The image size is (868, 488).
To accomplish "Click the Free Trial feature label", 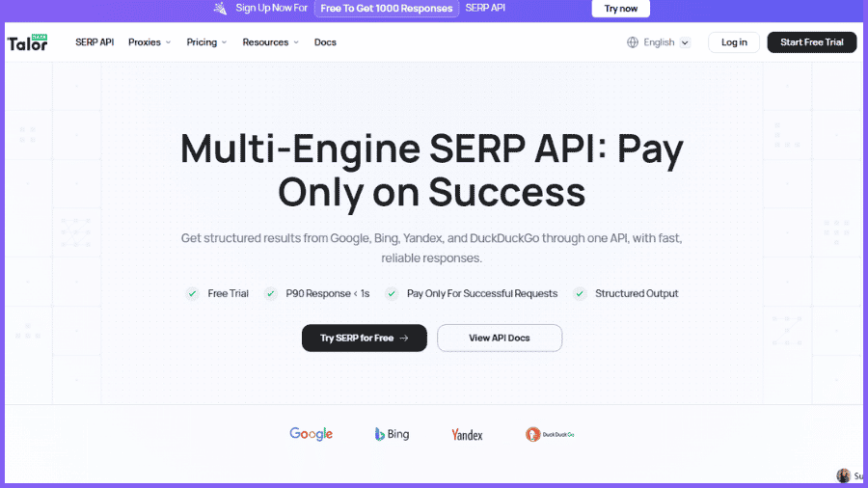I will [228, 294].
